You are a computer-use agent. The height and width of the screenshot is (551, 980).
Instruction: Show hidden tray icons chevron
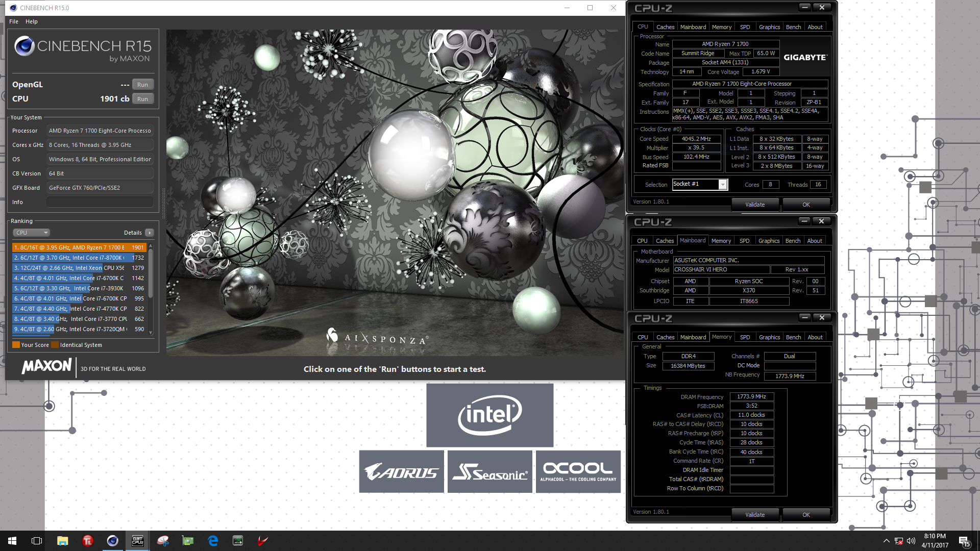[886, 541]
